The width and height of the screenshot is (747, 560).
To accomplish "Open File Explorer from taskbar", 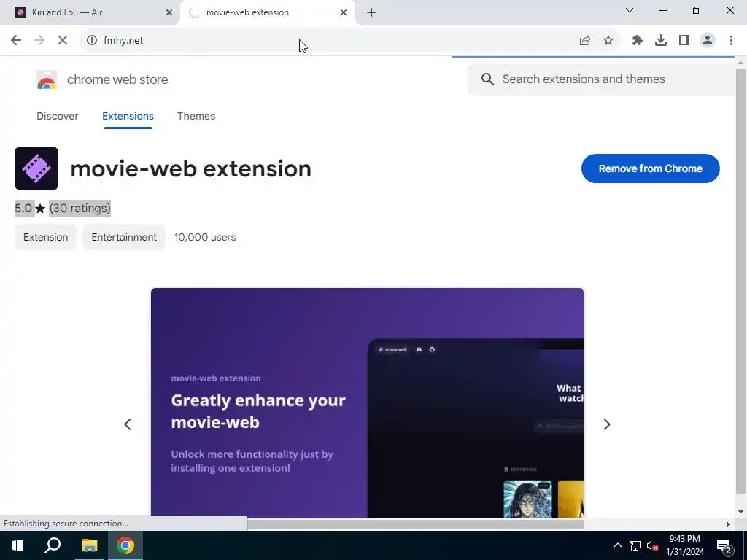I will (x=89, y=545).
